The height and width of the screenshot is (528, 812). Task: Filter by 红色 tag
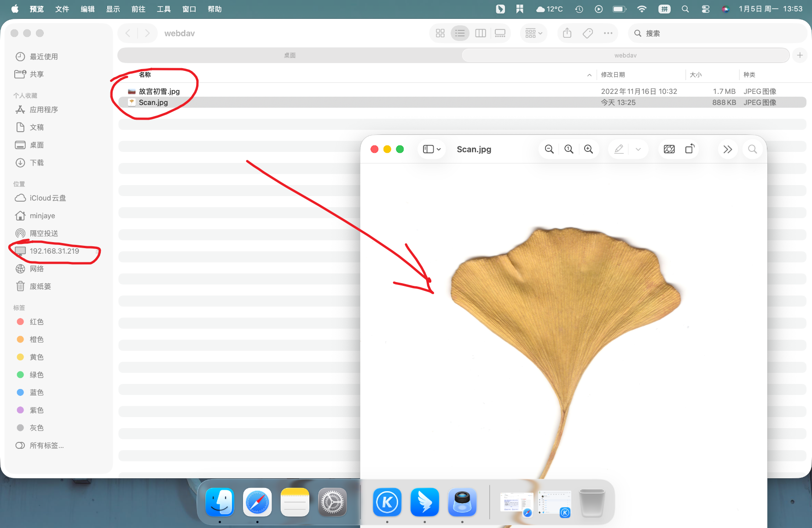[x=30, y=322]
